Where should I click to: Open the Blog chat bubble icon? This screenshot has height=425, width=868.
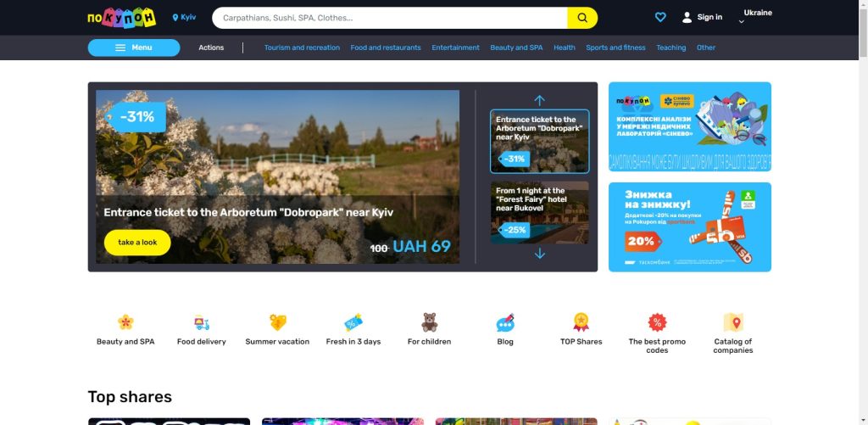[x=505, y=322]
